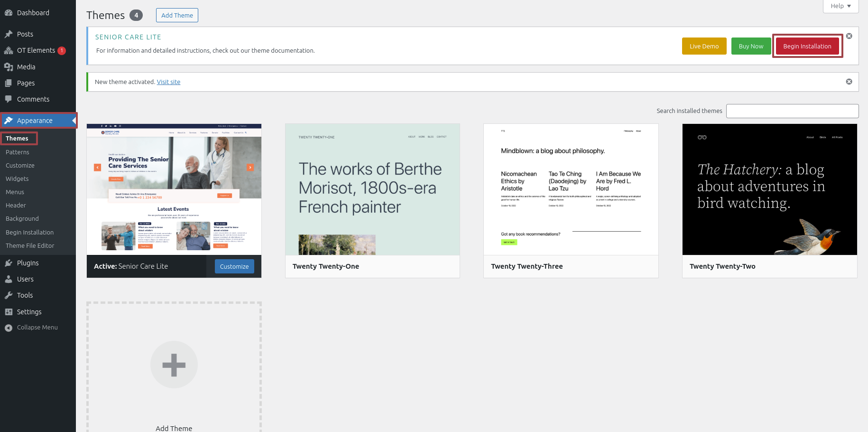This screenshot has width=868, height=432.
Task: Click the Add Theme button at top
Action: 177,15
